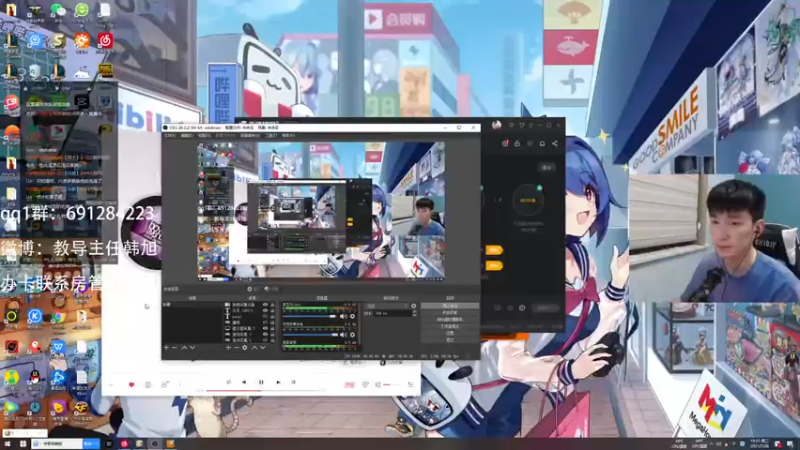Go to previous track in music player
This screenshot has width=800, height=450.
(244, 382)
